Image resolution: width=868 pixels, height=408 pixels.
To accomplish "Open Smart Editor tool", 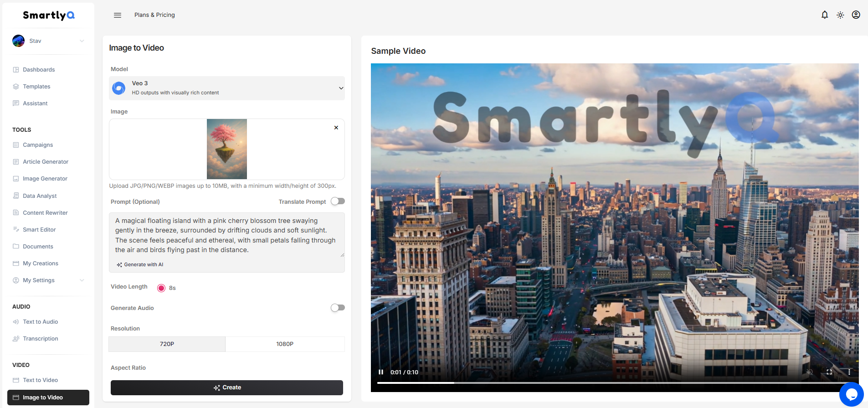I will pos(39,230).
